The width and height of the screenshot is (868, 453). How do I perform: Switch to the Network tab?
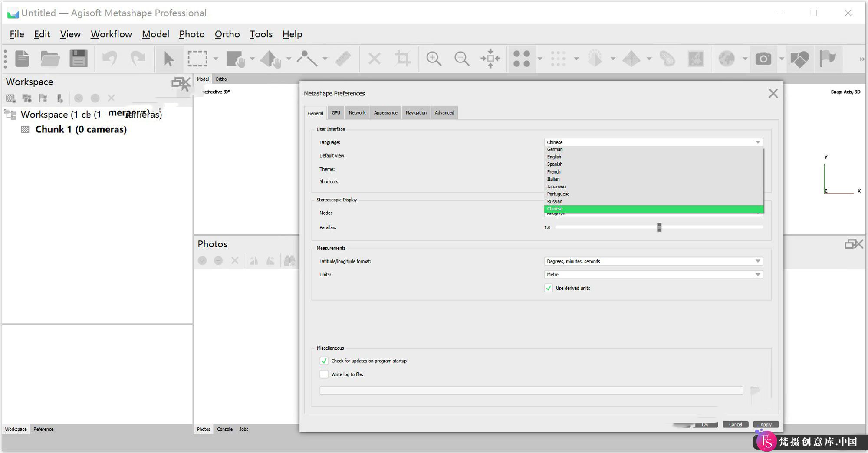coord(357,113)
